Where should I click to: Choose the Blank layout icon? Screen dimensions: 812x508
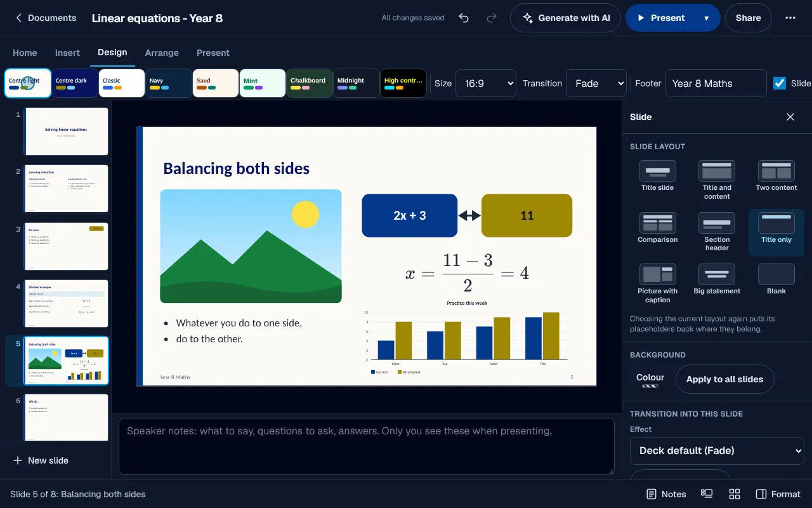click(x=776, y=274)
